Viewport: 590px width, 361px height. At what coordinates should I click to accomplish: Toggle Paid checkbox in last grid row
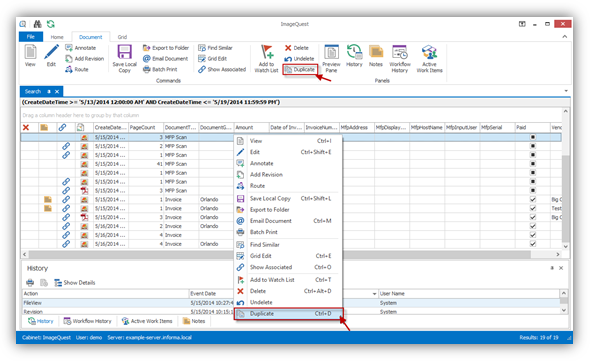(x=533, y=244)
